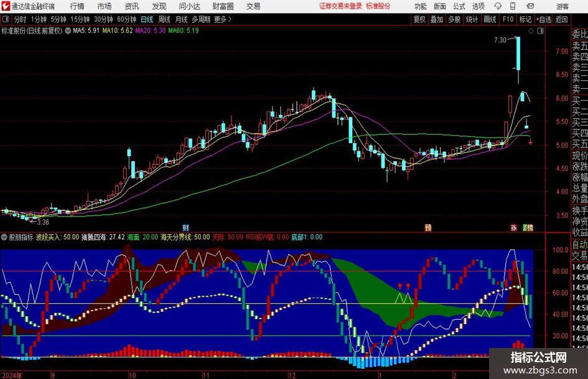The width and height of the screenshot is (588, 379).
Task: Expand the 股朋指标 indicator dropdown
Action: tap(4, 237)
